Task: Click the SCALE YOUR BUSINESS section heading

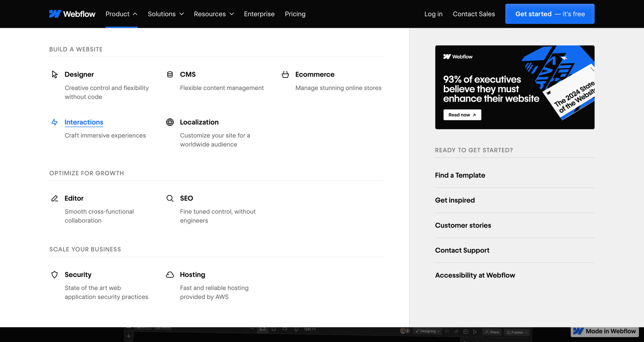Action: pyautogui.click(x=85, y=249)
